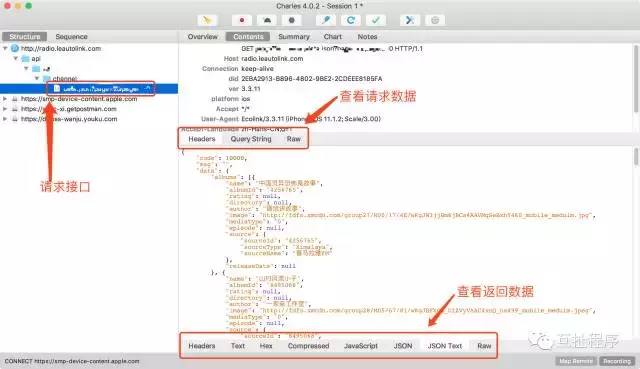This screenshot has width=640, height=369.
Task: Repeat the selected request
Action: [351, 20]
